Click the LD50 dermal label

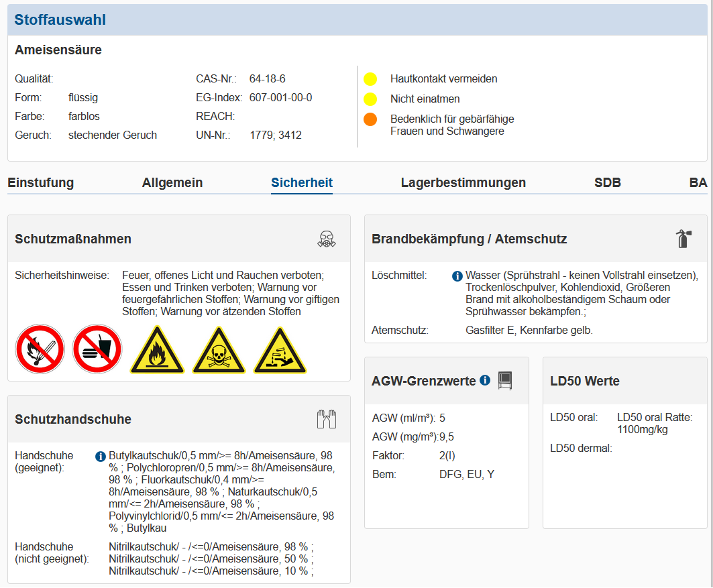coord(581,449)
